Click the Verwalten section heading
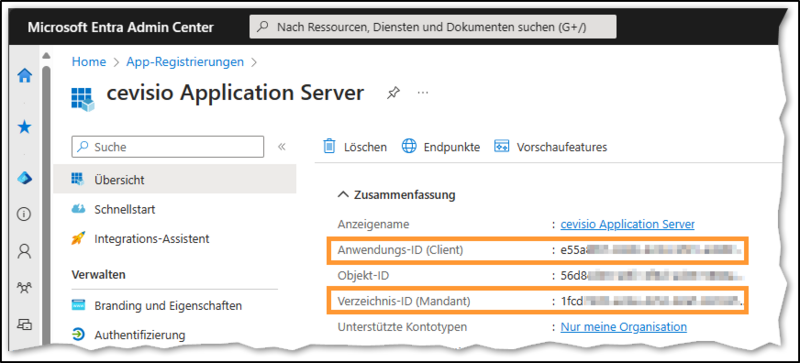The width and height of the screenshot is (800, 363). (98, 275)
